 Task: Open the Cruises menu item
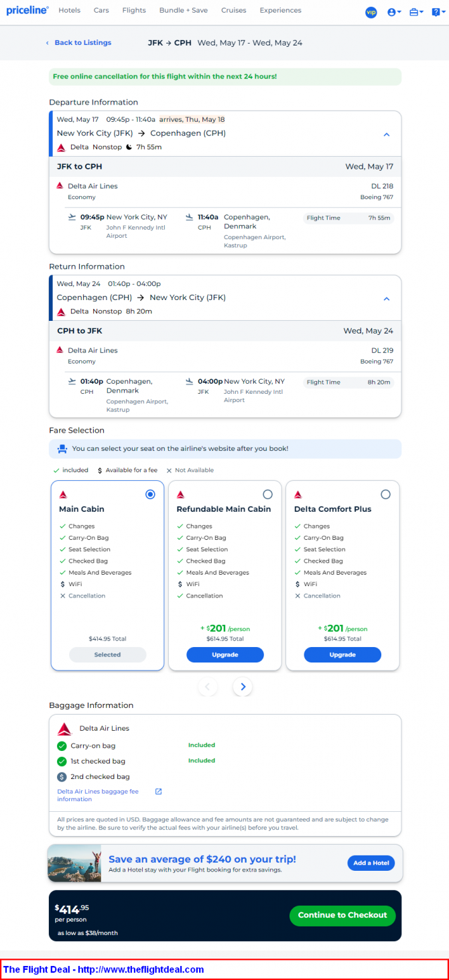(x=234, y=11)
